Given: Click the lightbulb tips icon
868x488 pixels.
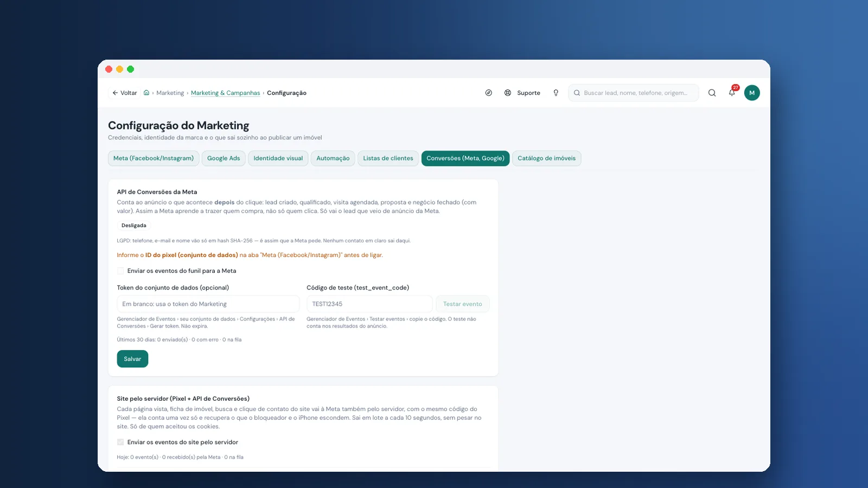Looking at the screenshot, I should point(556,93).
